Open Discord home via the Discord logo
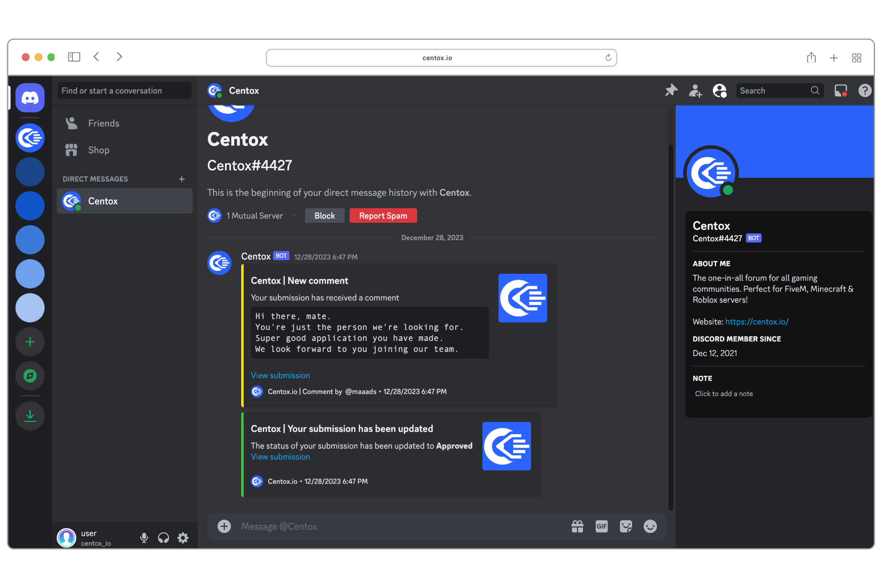The width and height of the screenshot is (882, 588). [30, 97]
